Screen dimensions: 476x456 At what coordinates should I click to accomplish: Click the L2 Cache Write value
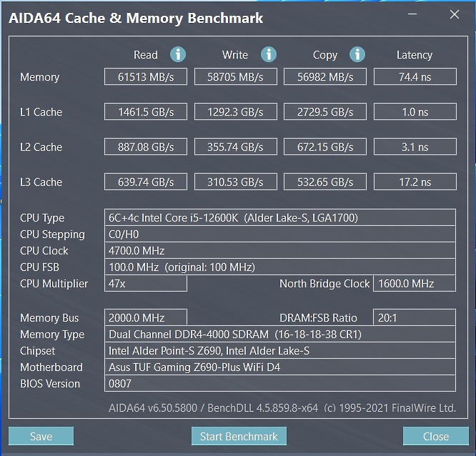coord(236,147)
